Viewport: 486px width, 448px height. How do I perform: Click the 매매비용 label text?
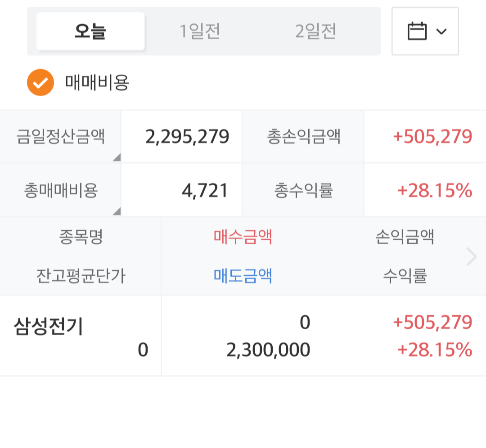[97, 83]
